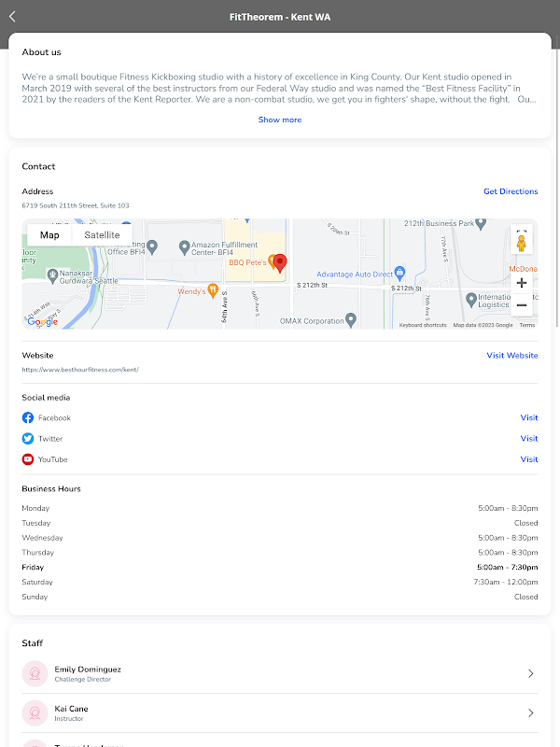This screenshot has height=747, width=560.
Task: Click 212th Business Park map pin
Action: point(481,223)
